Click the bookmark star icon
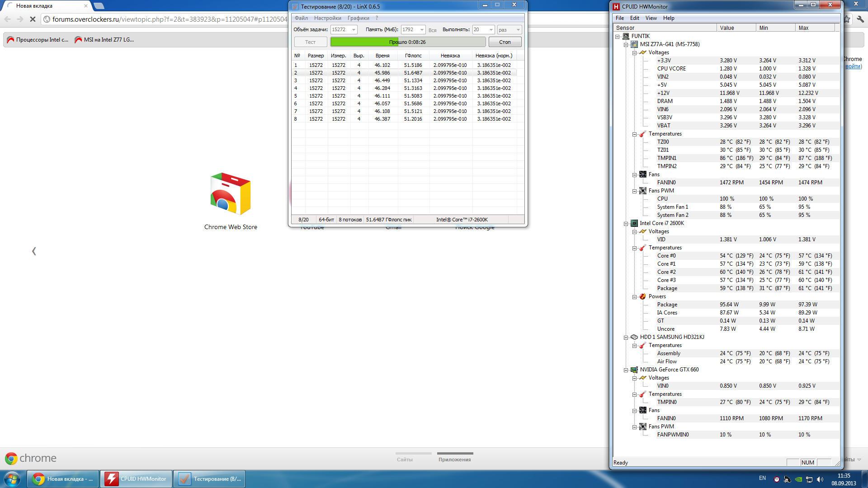The height and width of the screenshot is (488, 868). pos(847,19)
